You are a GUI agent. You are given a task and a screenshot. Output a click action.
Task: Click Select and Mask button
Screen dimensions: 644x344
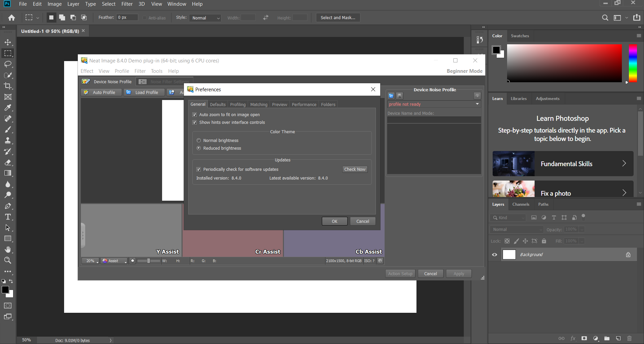tap(338, 18)
